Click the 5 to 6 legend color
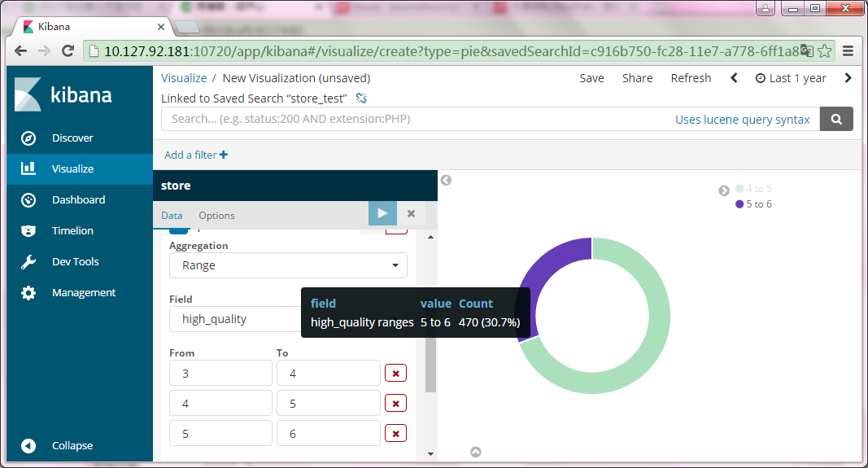Viewport: 868px width, 468px height. click(739, 204)
